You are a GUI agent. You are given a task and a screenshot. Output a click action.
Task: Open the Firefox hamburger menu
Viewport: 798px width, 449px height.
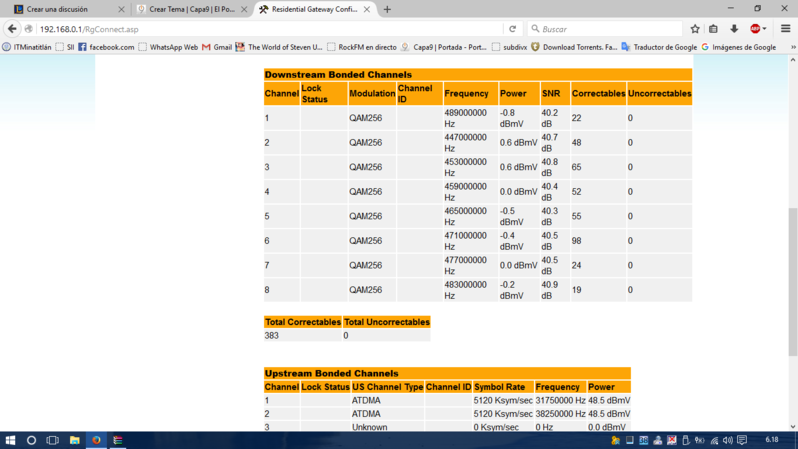tap(785, 29)
